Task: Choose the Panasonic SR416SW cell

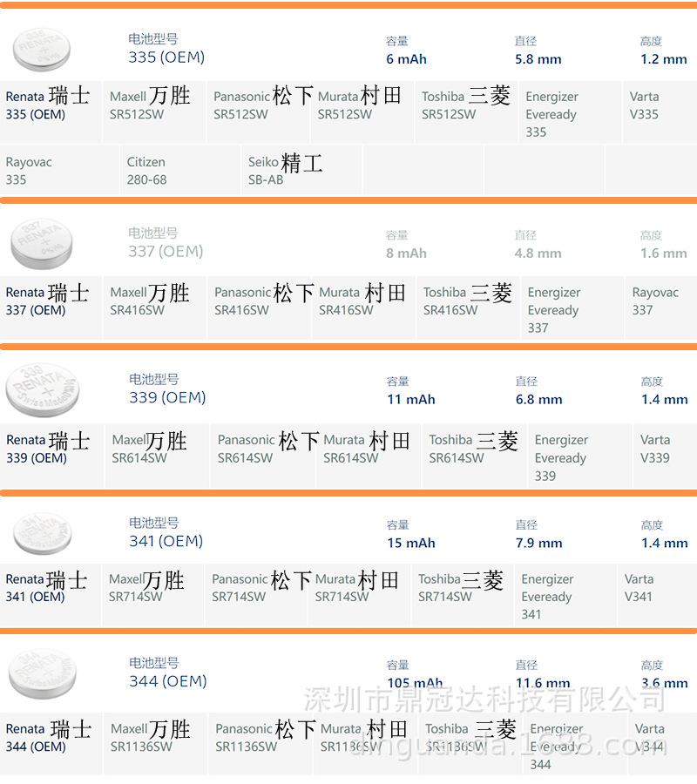Action: 259,308
